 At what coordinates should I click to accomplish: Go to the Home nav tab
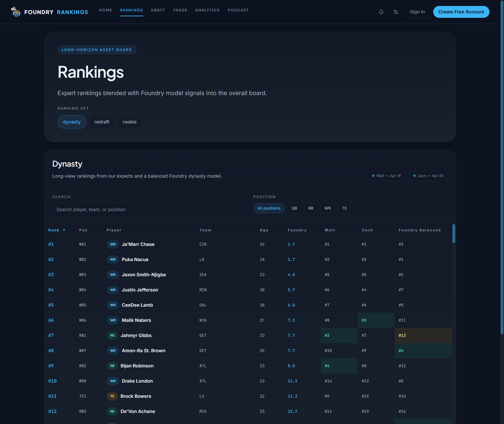[105, 10]
